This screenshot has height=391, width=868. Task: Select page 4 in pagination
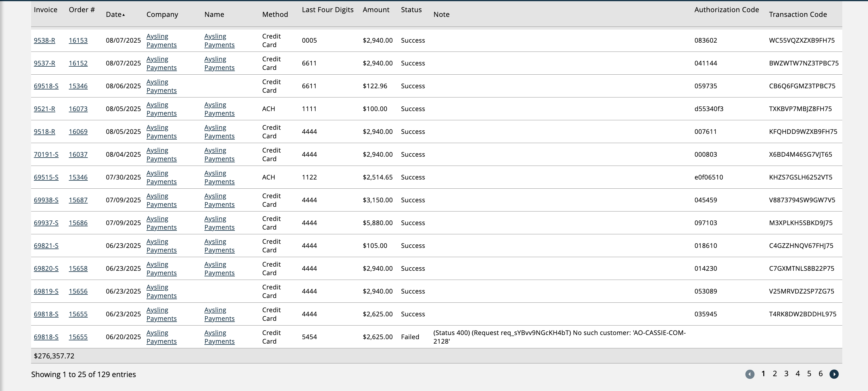(798, 374)
